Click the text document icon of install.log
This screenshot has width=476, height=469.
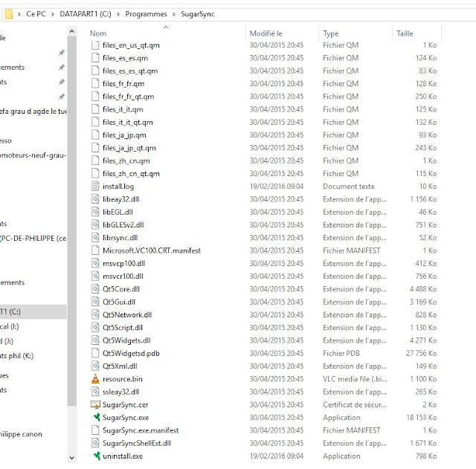point(95,187)
